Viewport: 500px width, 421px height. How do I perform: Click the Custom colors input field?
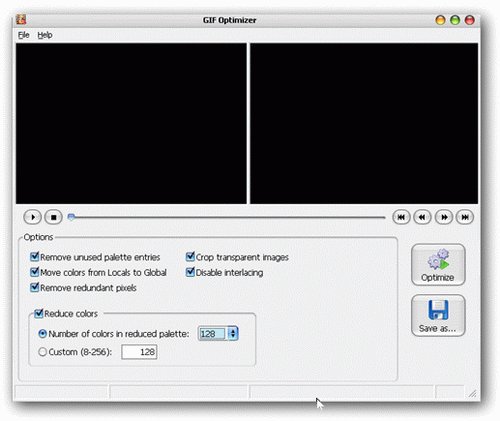click(x=139, y=352)
